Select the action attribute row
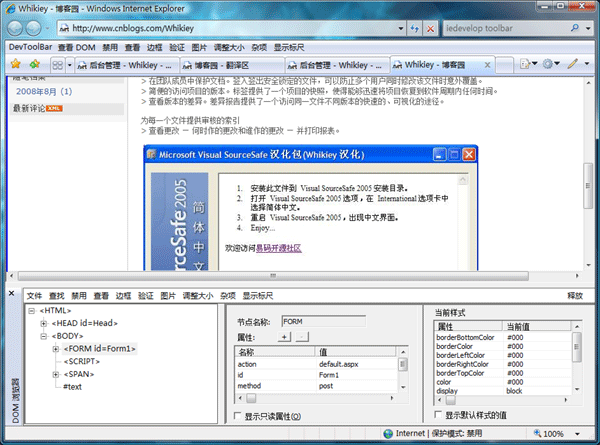This screenshot has width=600, height=445. [316, 364]
